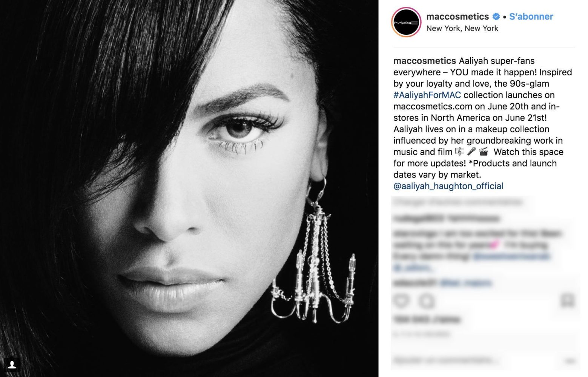Image resolution: width=588 pixels, height=377 pixels.
Task: Like the post with the heart icon
Action: coord(401,301)
